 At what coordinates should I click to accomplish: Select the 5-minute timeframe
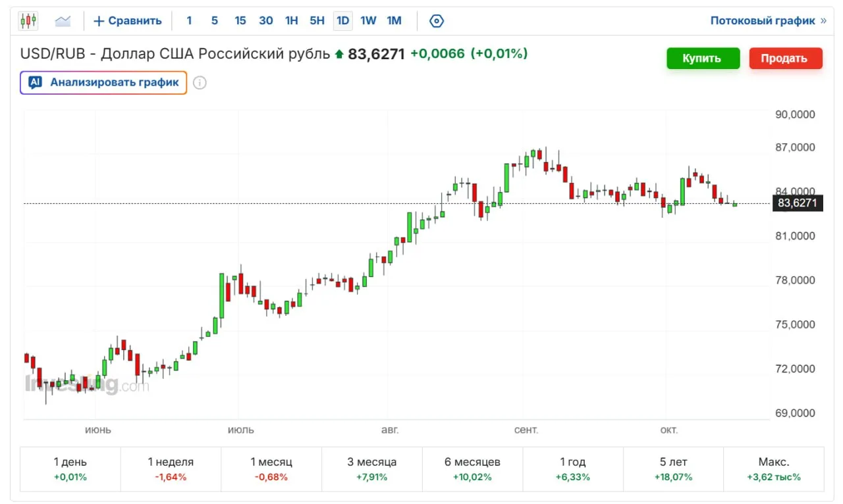click(x=215, y=21)
